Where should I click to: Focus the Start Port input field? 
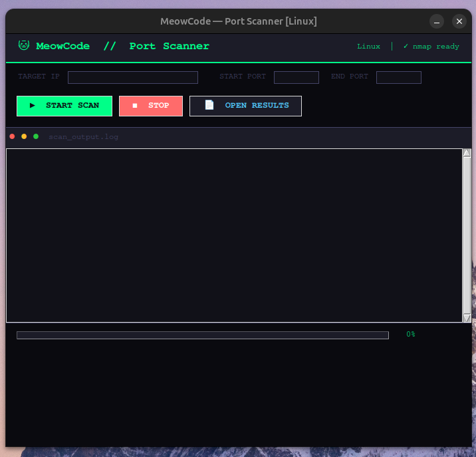pyautogui.click(x=297, y=77)
